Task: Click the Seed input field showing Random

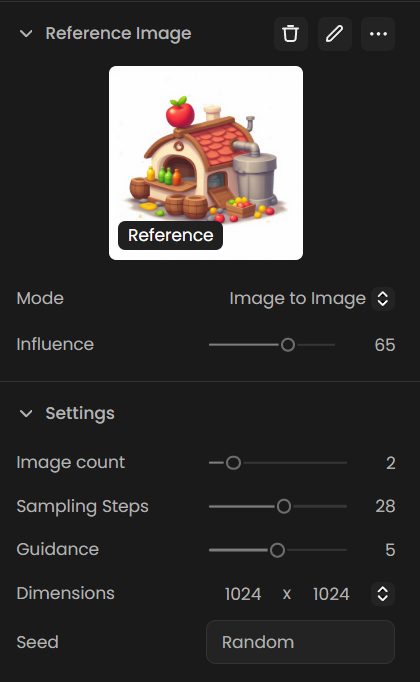Action: (x=300, y=642)
